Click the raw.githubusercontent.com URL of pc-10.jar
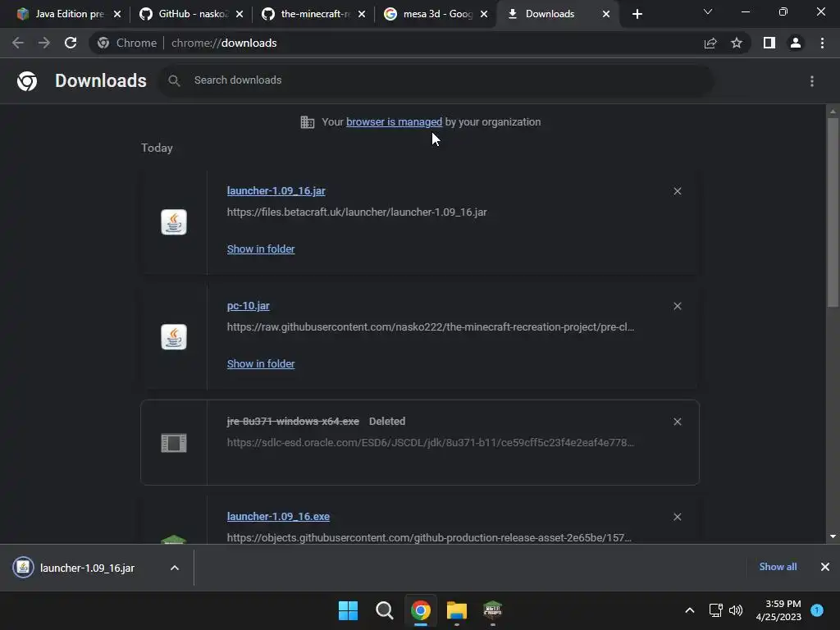 tap(430, 326)
